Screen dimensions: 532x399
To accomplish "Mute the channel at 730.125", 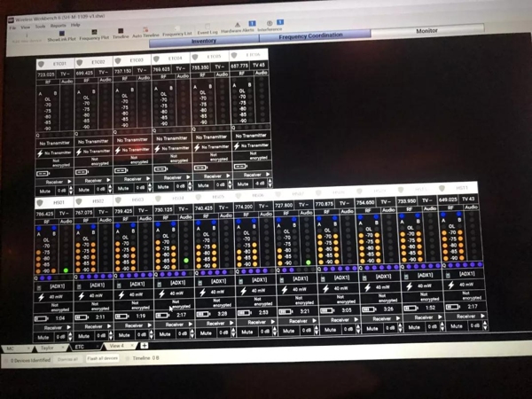I will [165, 334].
